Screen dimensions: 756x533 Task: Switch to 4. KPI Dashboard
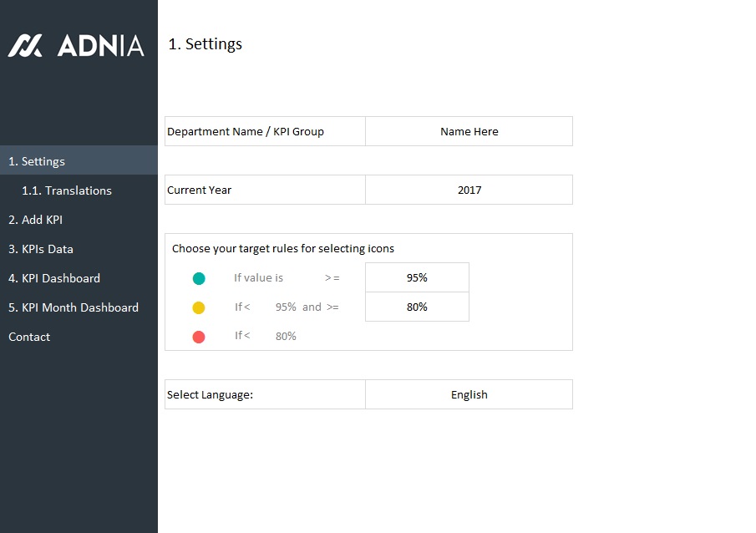[x=54, y=278]
